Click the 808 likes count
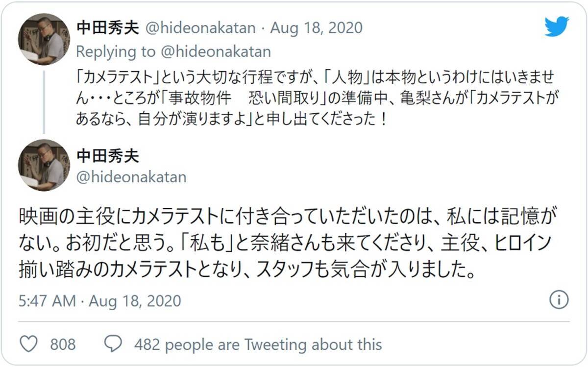588x367 pixels. click(63, 344)
